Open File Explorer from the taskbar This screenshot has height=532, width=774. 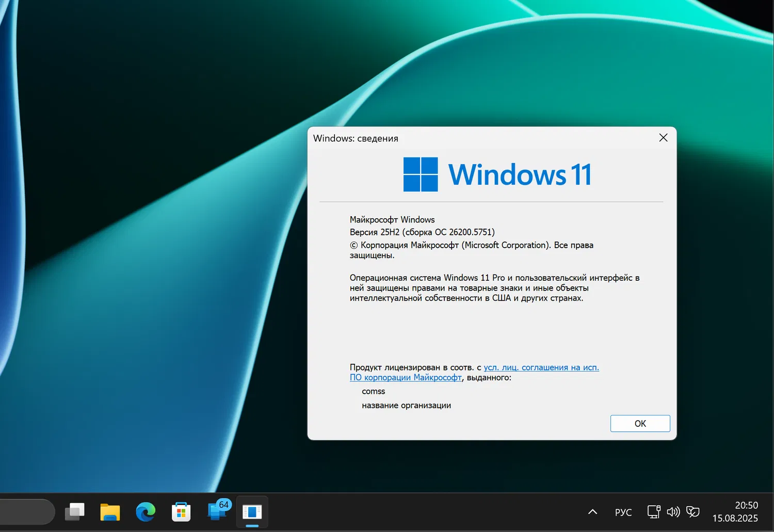pyautogui.click(x=110, y=511)
